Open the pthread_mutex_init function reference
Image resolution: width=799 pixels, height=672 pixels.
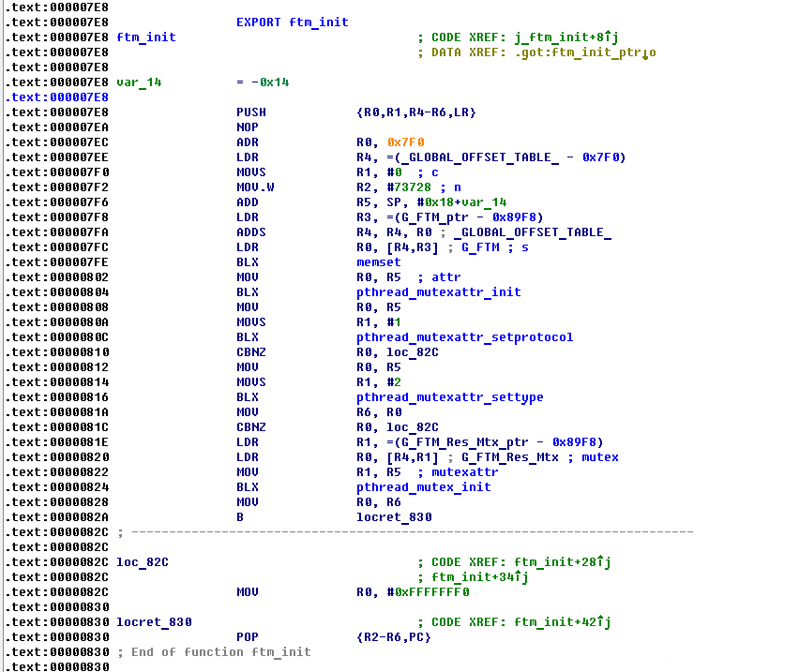tap(423, 487)
